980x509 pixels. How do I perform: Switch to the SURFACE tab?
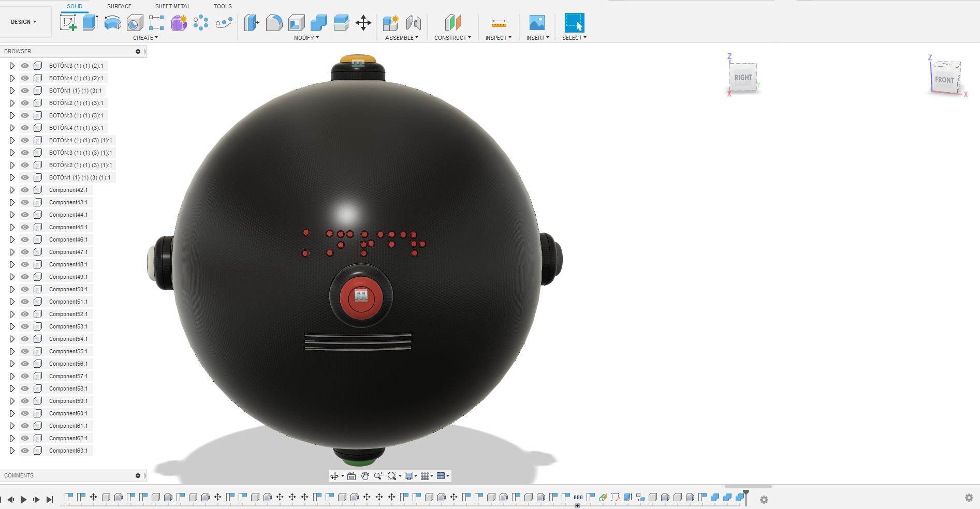point(119,6)
